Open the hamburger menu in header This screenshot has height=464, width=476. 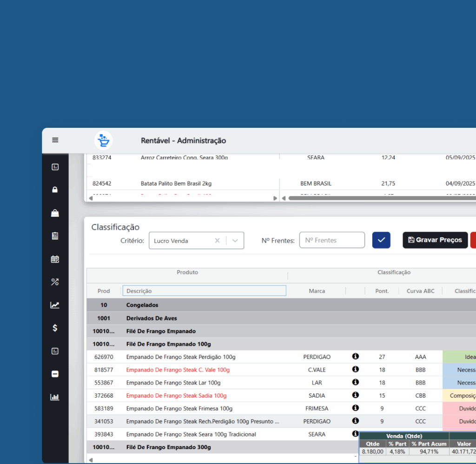[x=55, y=140]
